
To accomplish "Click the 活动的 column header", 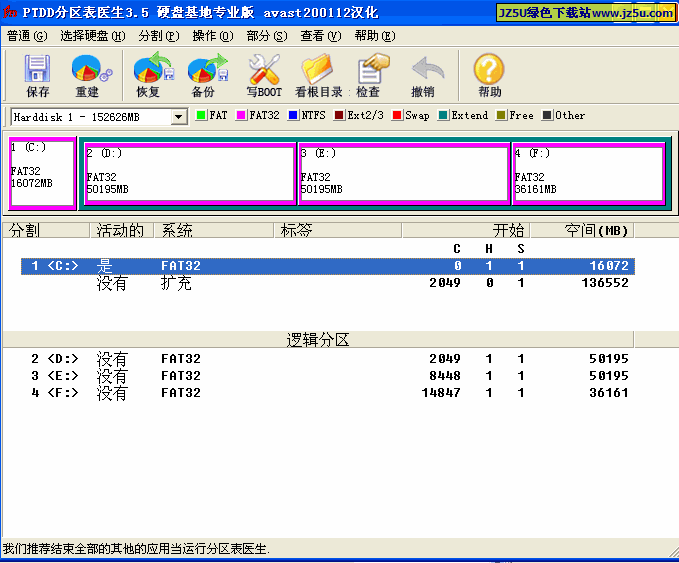I will tap(122, 230).
